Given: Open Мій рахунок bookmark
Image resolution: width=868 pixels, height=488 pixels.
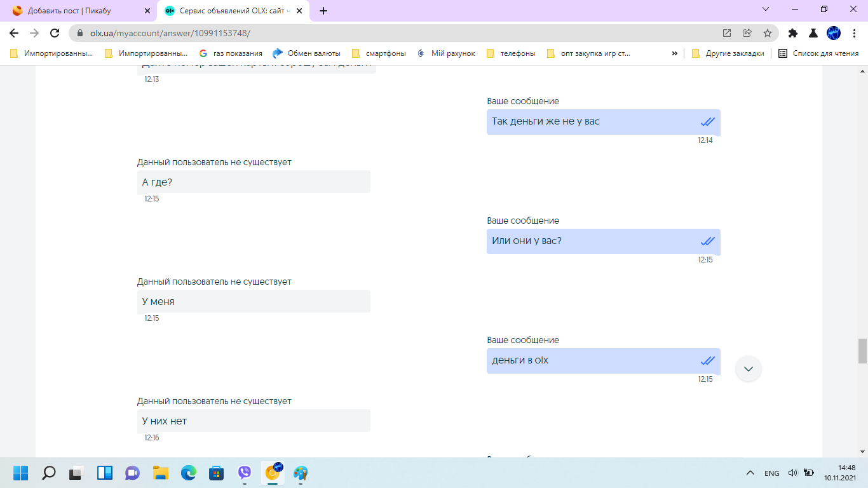Looking at the screenshot, I should (447, 53).
